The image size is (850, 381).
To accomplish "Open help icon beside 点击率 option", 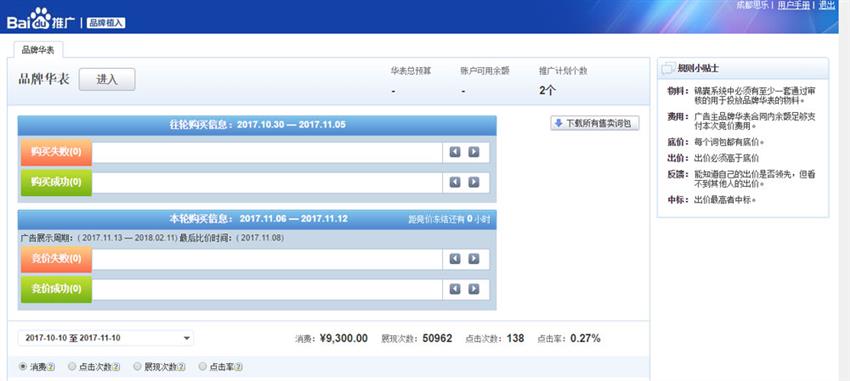I will (239, 367).
